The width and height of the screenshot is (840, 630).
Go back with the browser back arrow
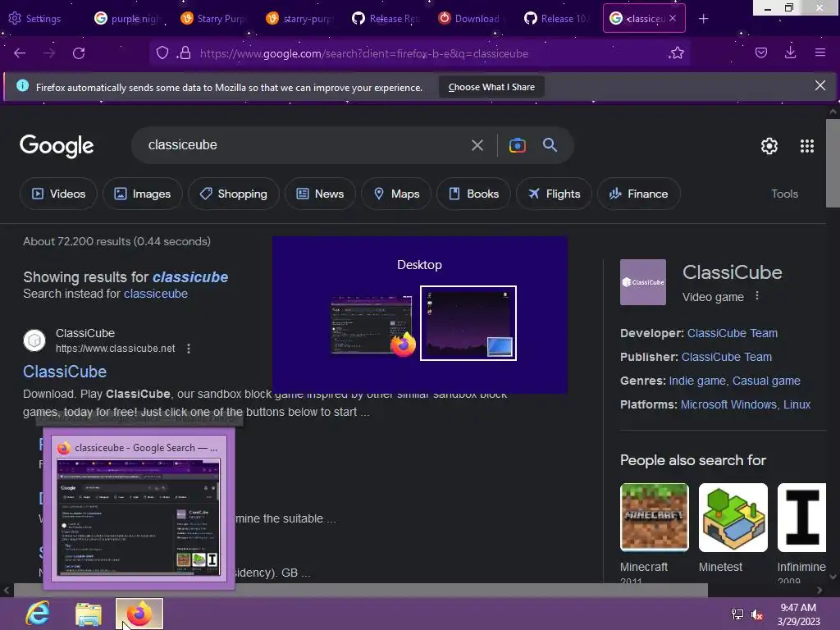(x=20, y=53)
